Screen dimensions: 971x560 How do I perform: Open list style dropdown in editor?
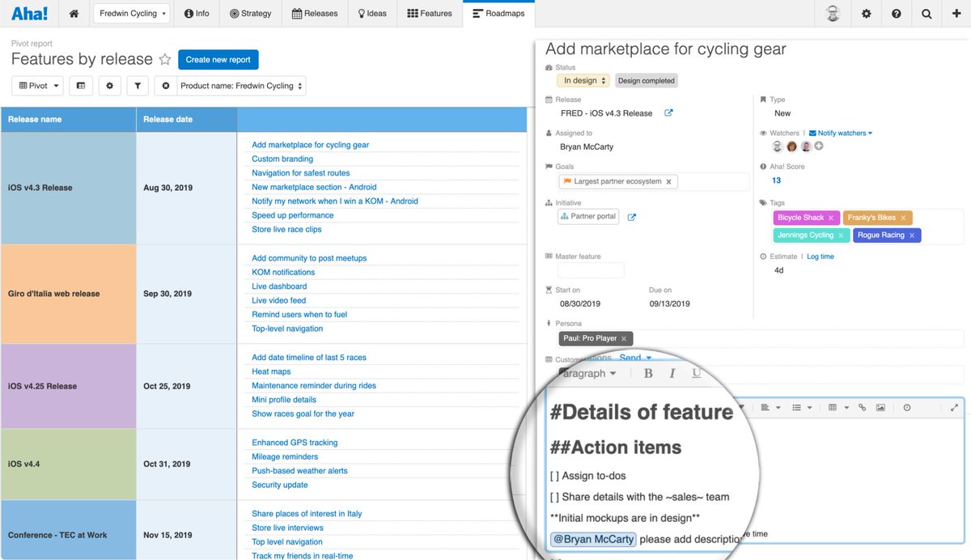(x=801, y=408)
